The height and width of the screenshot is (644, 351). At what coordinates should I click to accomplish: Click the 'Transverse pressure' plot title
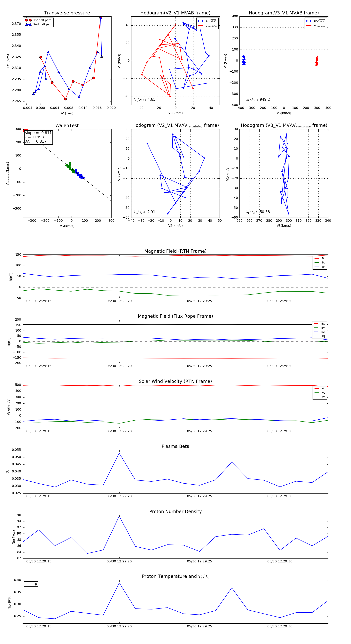[67, 13]
